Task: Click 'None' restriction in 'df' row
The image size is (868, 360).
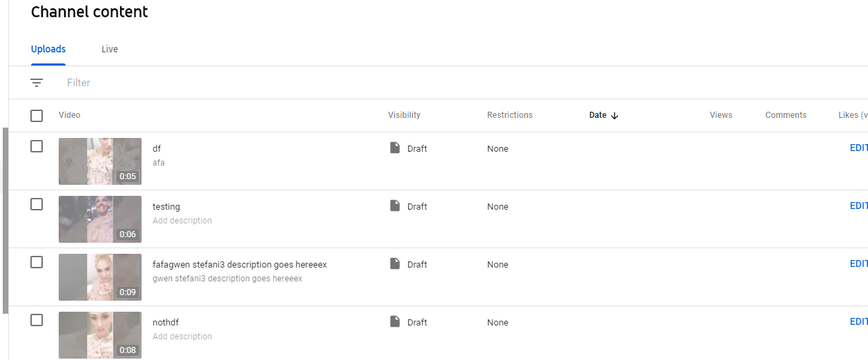Action: point(497,148)
